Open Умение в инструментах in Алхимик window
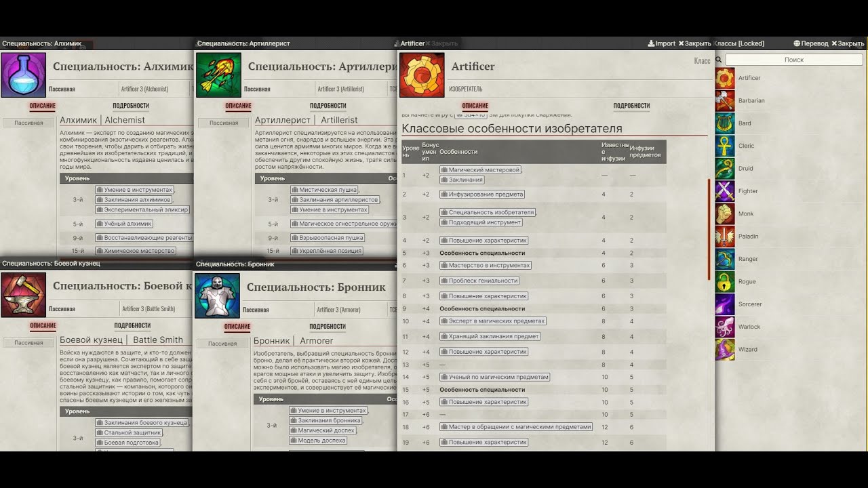This screenshot has width=868, height=488. pyautogui.click(x=134, y=190)
